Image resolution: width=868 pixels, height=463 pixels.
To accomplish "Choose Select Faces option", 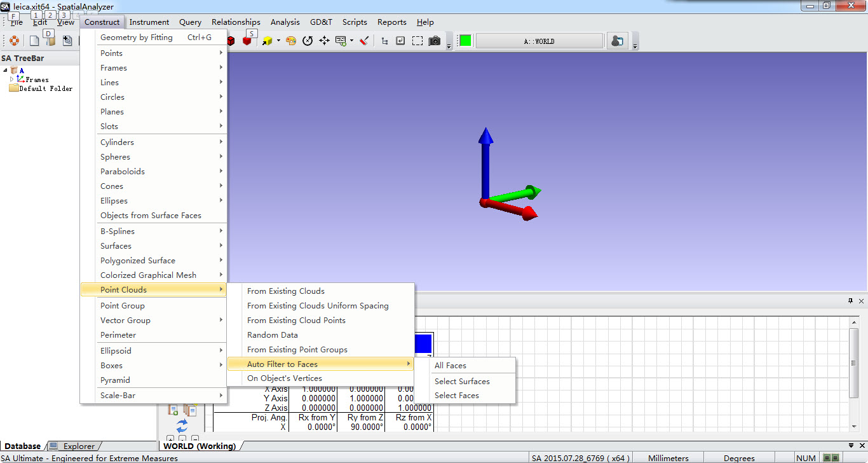I will 465,396.
